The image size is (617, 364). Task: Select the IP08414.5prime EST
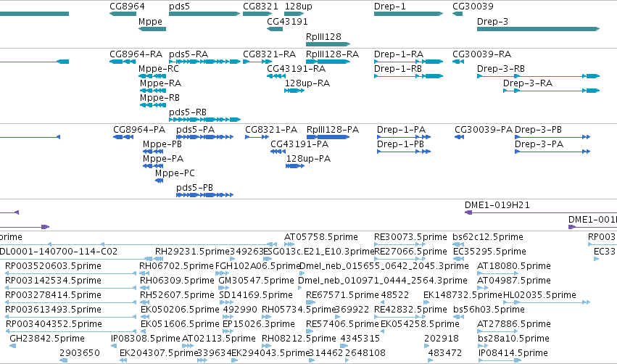click(x=500, y=360)
